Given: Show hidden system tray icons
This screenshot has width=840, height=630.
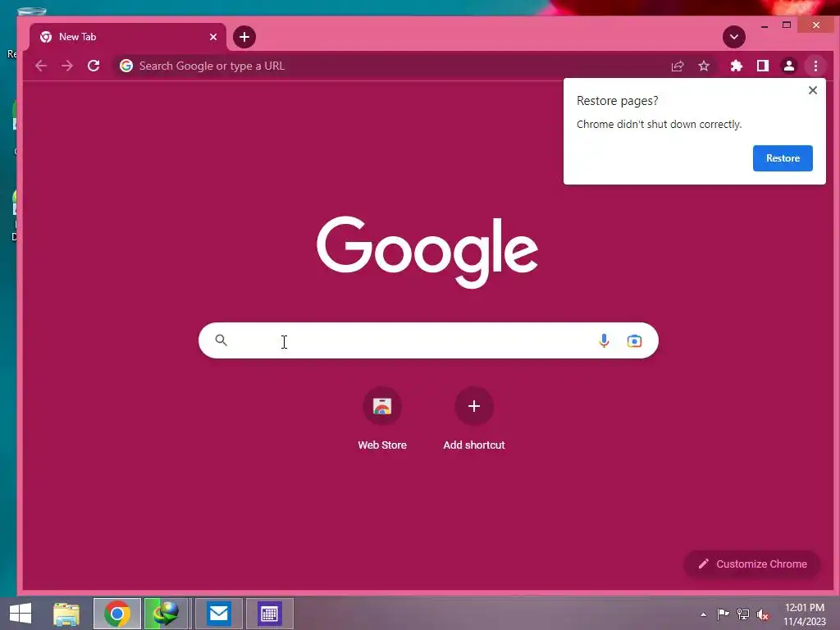Looking at the screenshot, I should pos(703,614).
